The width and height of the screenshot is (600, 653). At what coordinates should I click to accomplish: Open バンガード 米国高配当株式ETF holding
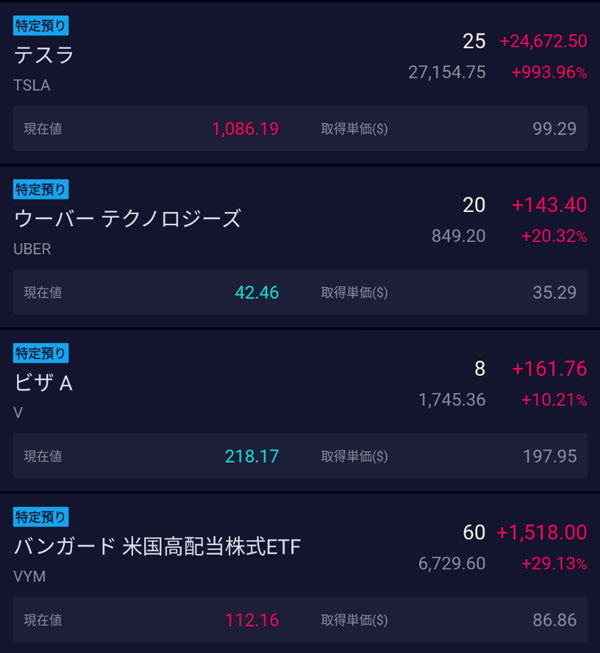[x=157, y=547]
